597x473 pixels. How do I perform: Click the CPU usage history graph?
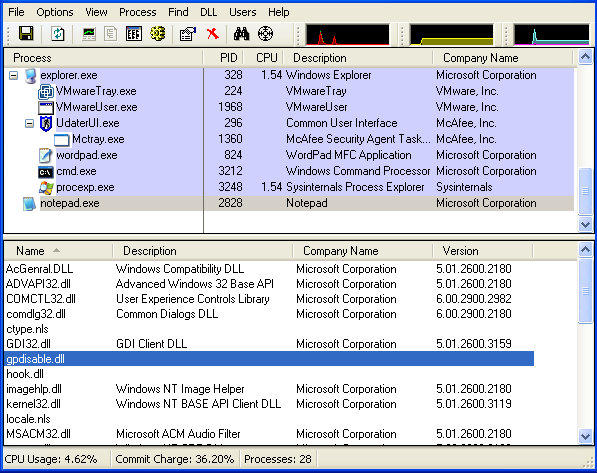point(347,34)
